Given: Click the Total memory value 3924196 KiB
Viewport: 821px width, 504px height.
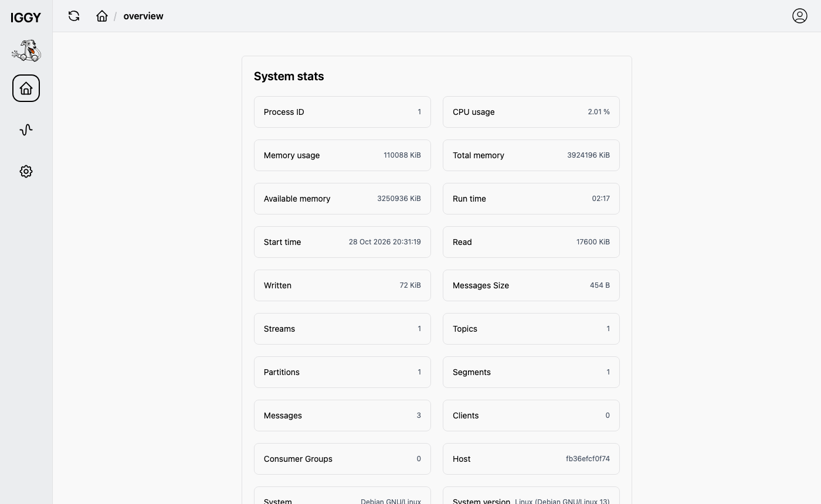Looking at the screenshot, I should (x=588, y=155).
